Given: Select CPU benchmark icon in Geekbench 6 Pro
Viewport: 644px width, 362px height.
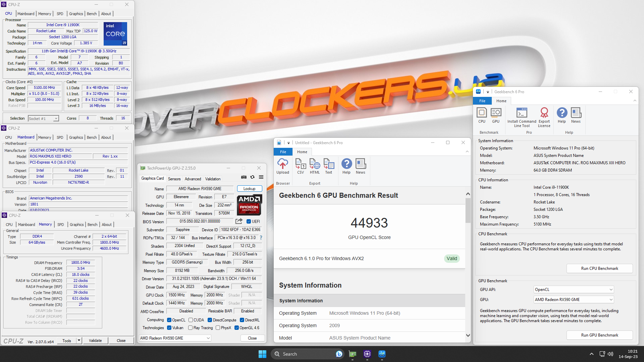Looking at the screenshot, I should point(482,115).
